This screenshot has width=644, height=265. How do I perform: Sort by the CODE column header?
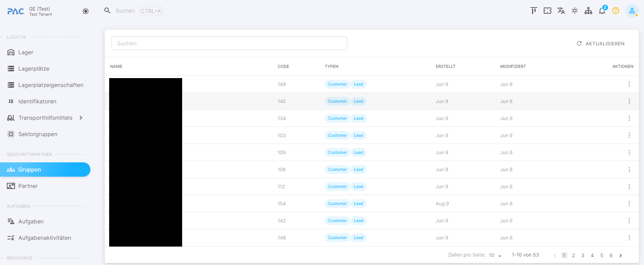[x=283, y=67]
